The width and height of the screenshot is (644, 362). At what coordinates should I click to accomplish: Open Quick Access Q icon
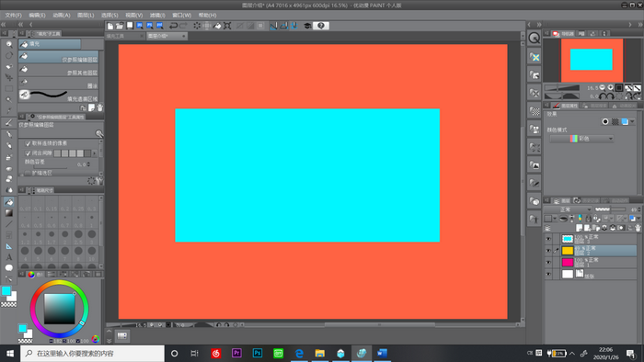534,38
